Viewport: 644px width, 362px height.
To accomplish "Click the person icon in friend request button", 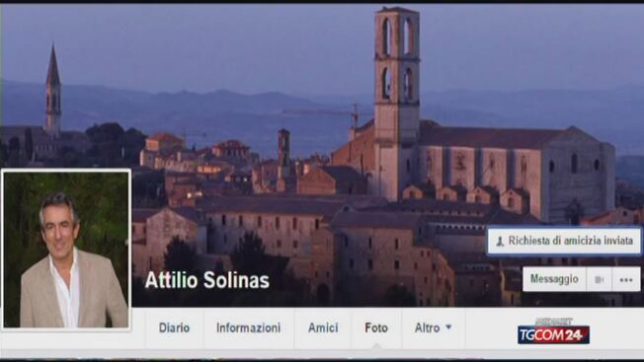I will point(500,241).
